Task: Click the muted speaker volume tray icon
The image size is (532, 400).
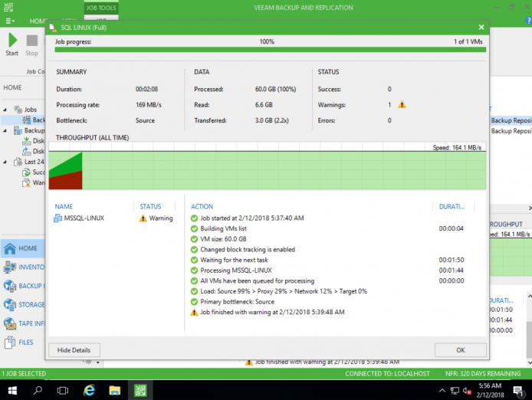Action: click(x=467, y=391)
